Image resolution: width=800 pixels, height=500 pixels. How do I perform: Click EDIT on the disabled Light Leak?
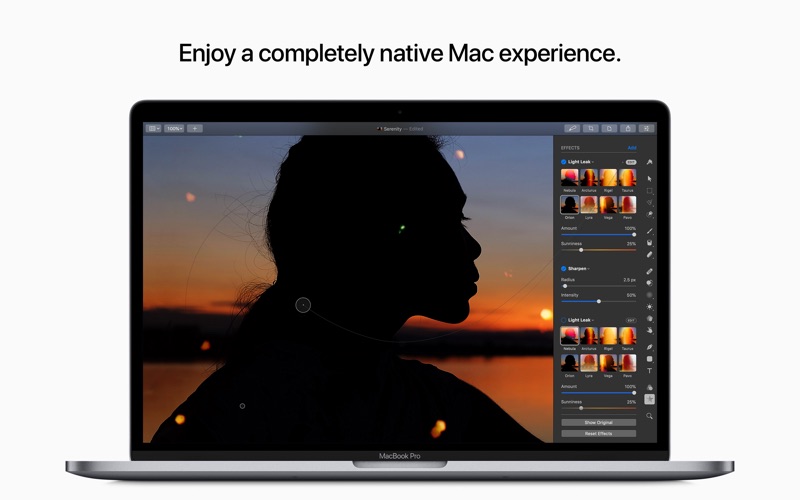click(631, 320)
